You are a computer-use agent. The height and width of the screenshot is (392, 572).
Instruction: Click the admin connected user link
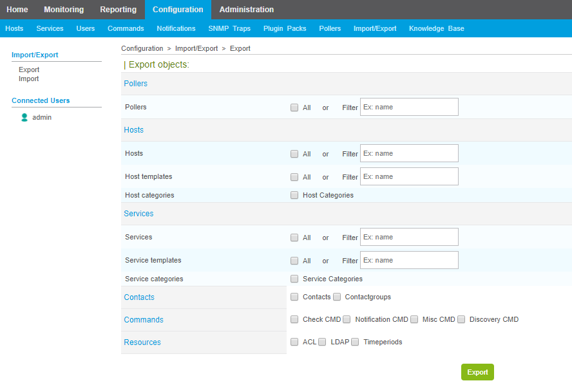pos(42,117)
